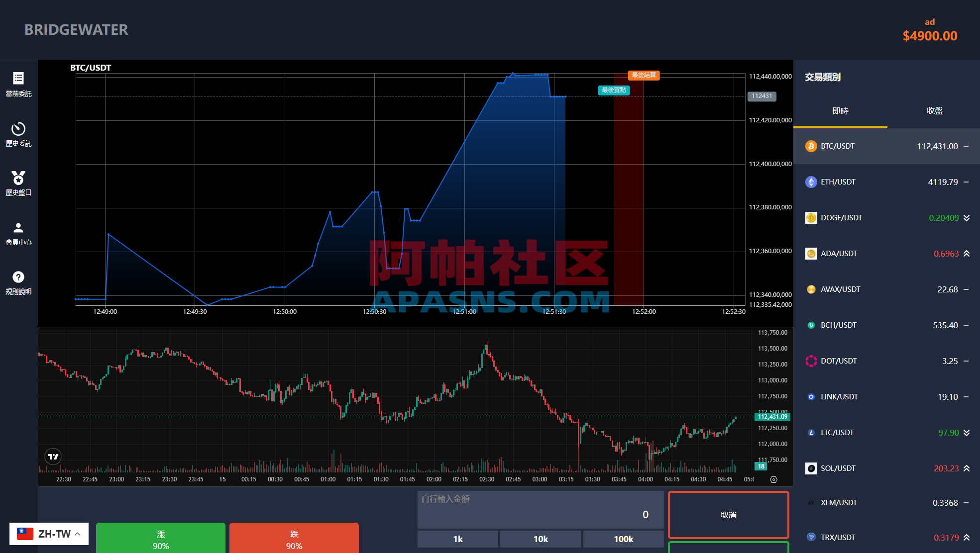Switch to the 即時 tab
The width and height of the screenshot is (980, 553).
tap(841, 111)
